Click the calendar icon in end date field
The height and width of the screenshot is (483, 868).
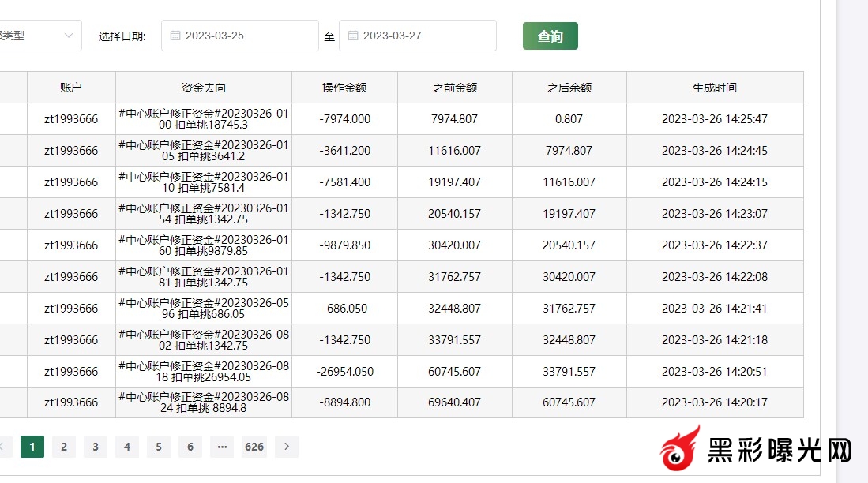(x=353, y=36)
